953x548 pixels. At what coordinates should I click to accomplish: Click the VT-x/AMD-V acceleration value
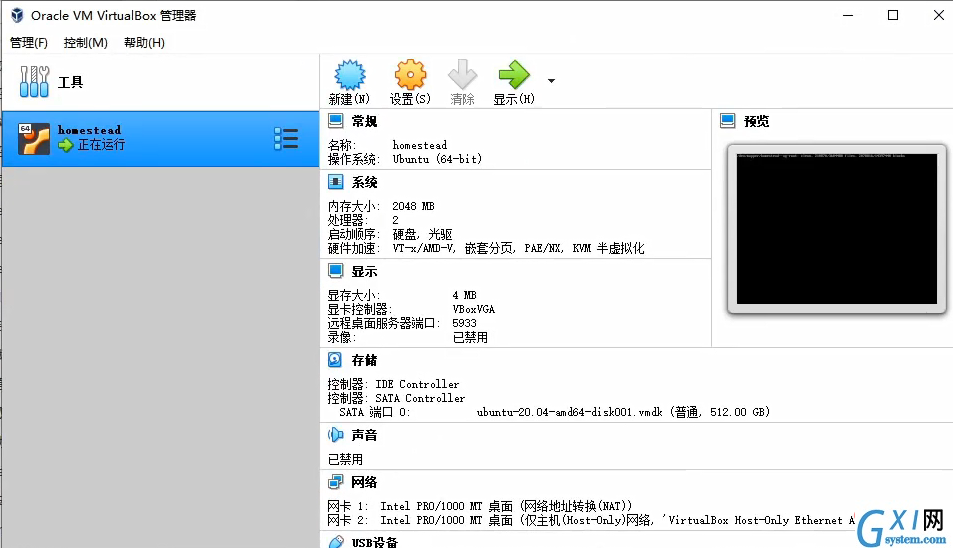pos(518,248)
